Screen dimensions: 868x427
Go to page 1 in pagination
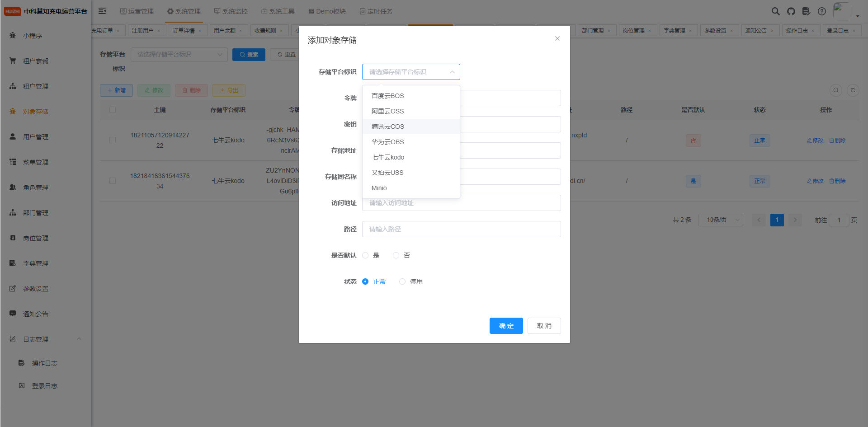coord(777,220)
